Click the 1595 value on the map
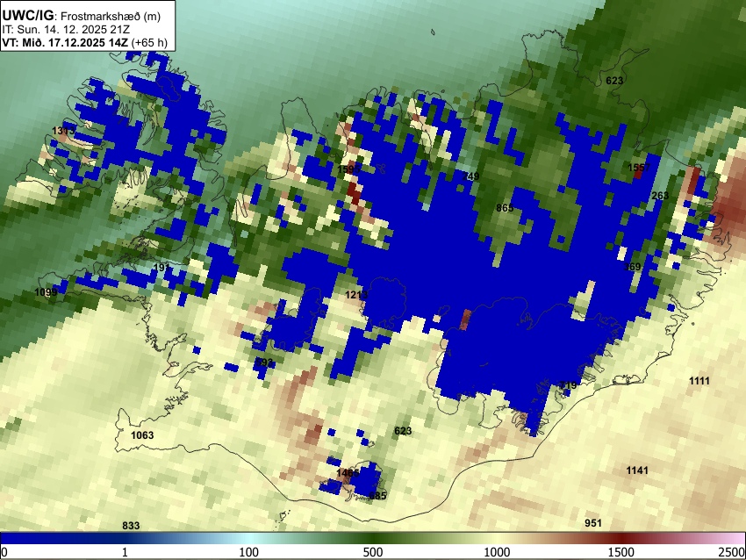This screenshot has height=560, width=746. pyautogui.click(x=348, y=169)
